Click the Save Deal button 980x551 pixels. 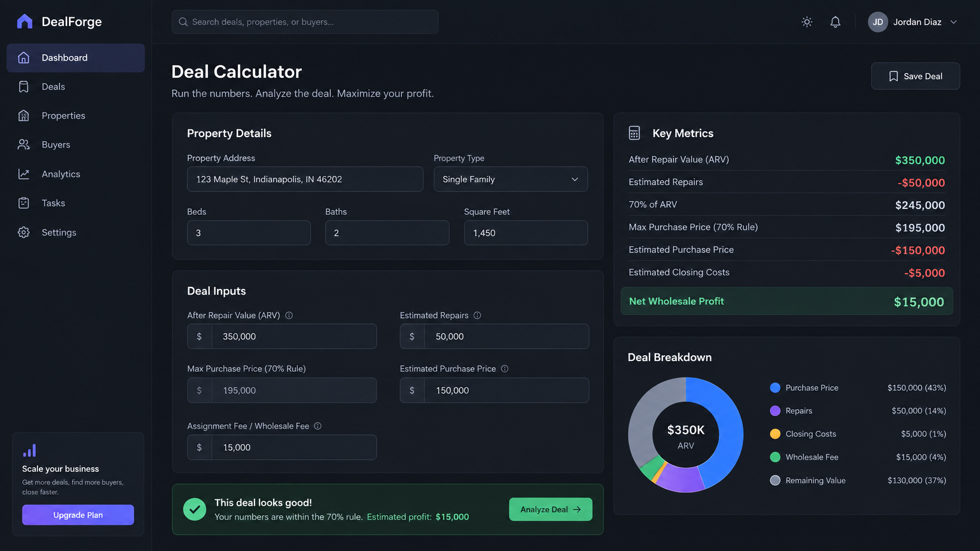[x=915, y=76]
